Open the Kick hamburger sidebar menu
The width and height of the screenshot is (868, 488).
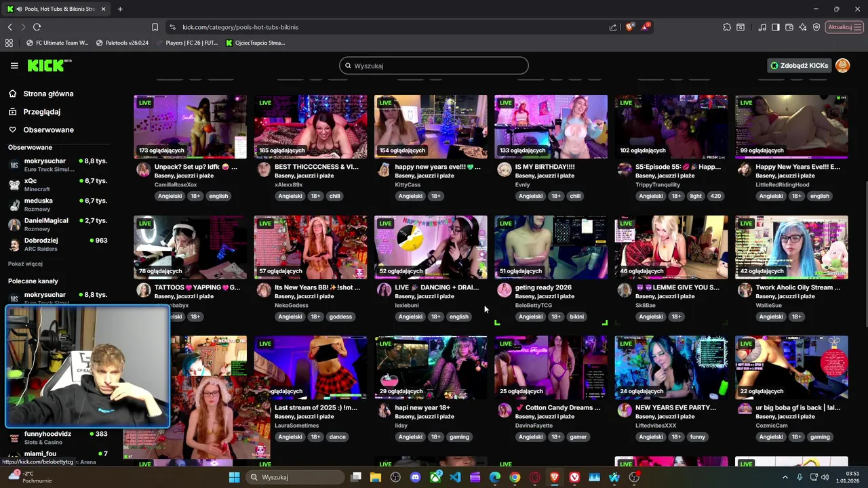coord(14,66)
